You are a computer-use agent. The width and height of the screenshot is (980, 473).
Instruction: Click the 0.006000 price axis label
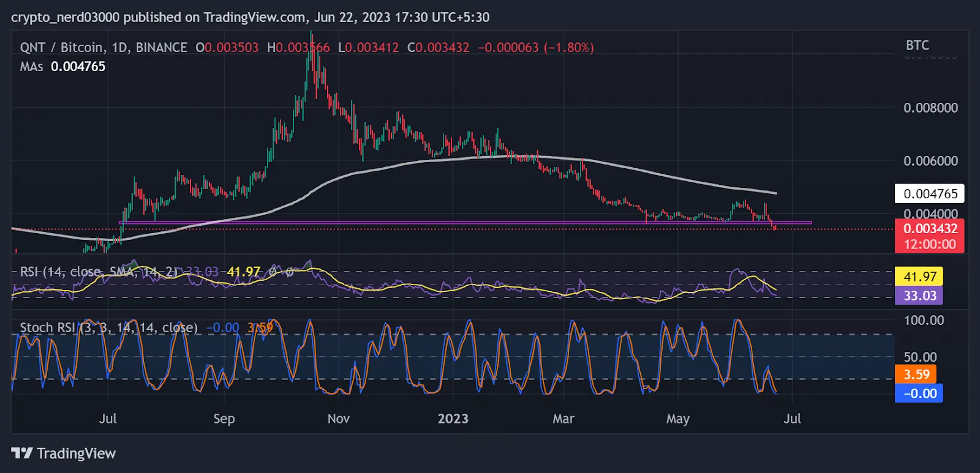pyautogui.click(x=931, y=161)
